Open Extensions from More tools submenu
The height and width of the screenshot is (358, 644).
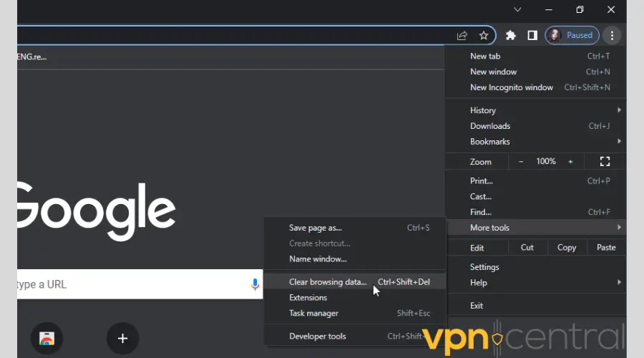pos(355,298)
